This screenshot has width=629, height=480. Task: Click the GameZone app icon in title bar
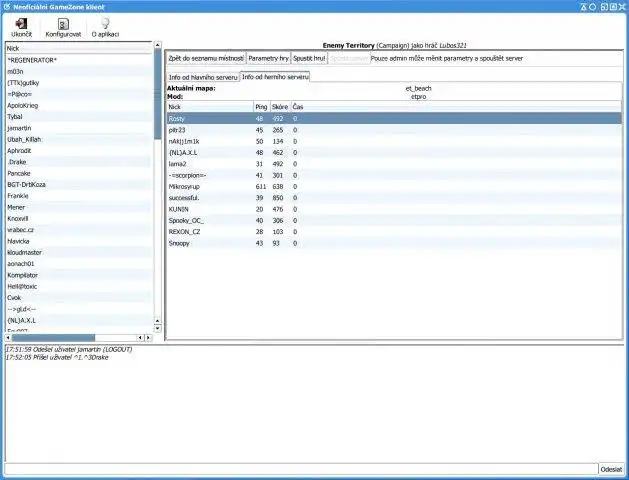click(6, 7)
